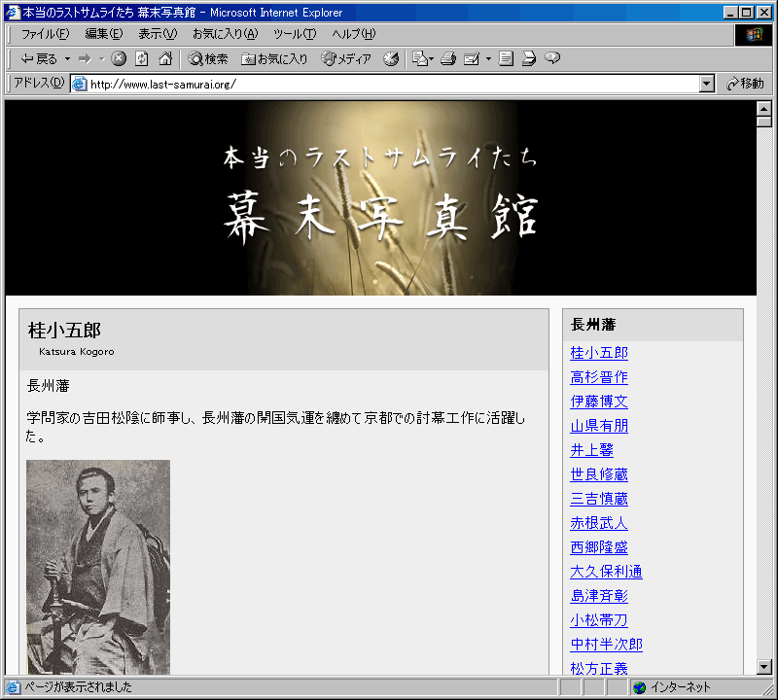Click the Home icon in toolbar
778x700 pixels.
pyautogui.click(x=165, y=59)
